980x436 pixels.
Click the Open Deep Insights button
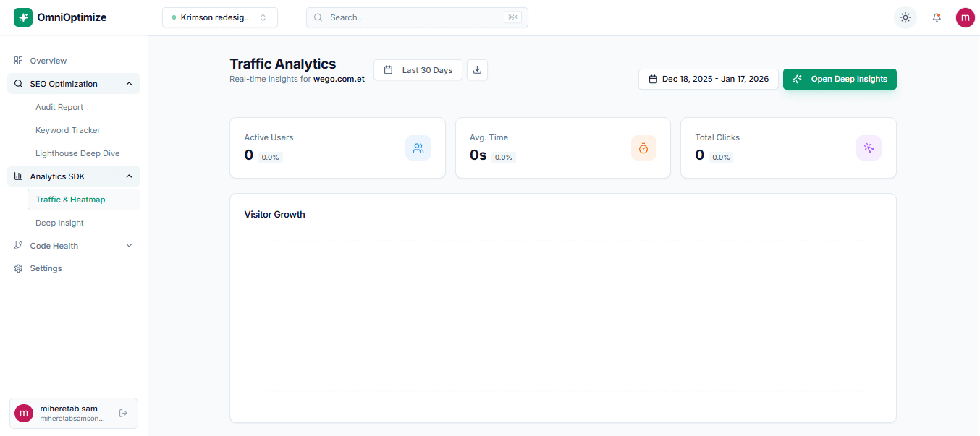click(840, 79)
